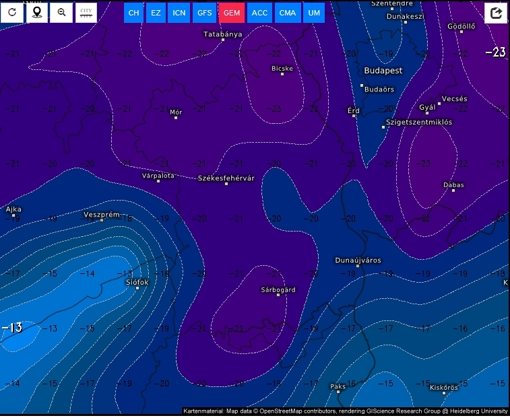
Task: Click the Veszprém city label
Action: pyautogui.click(x=102, y=215)
